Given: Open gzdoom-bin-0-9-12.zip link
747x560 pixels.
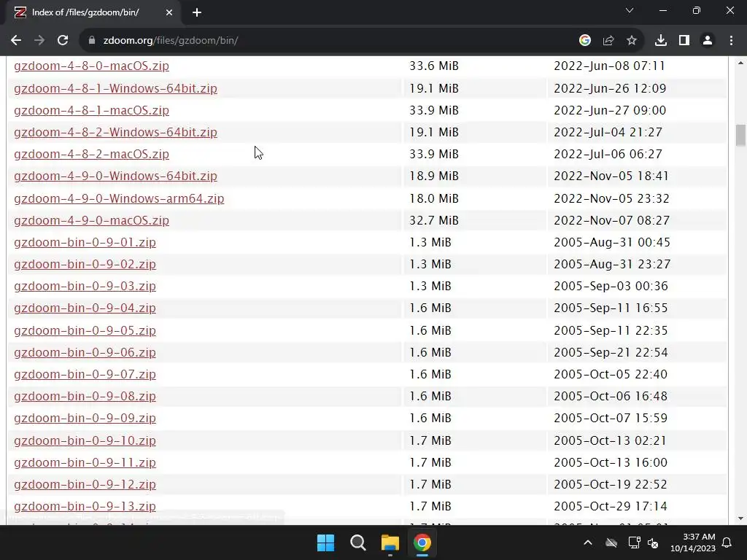Looking at the screenshot, I should pos(85,484).
